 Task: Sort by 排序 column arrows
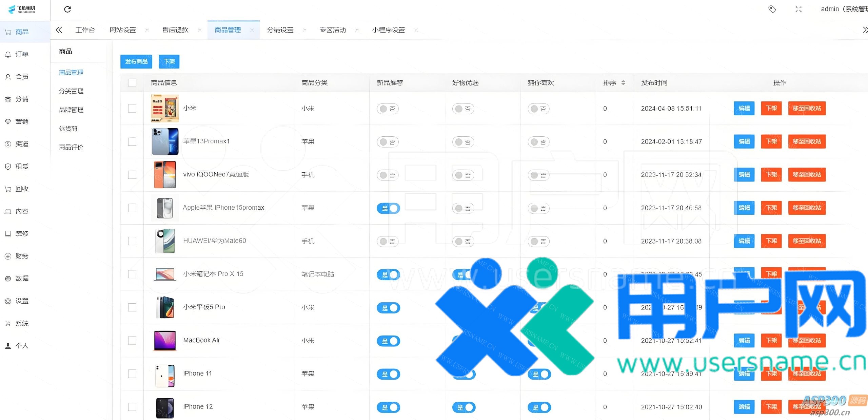(x=623, y=83)
